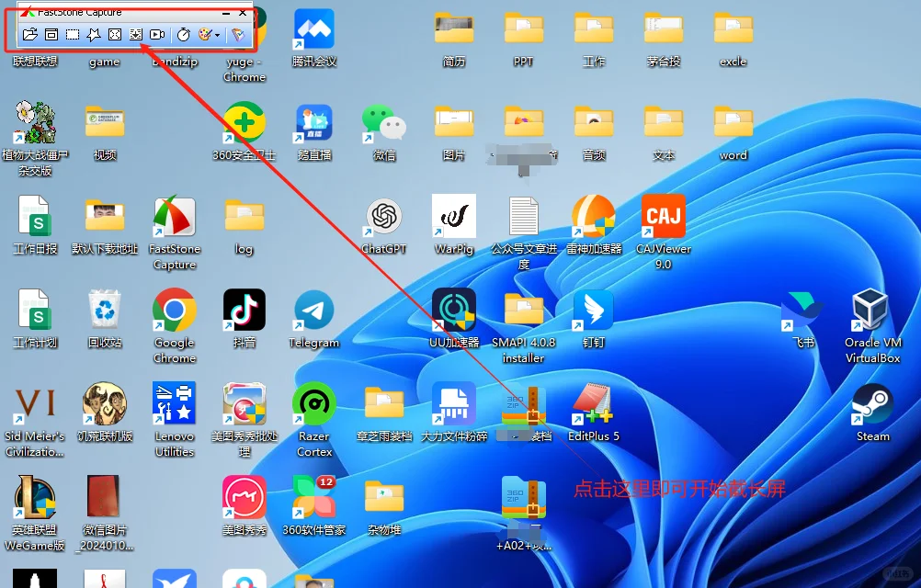Minimize the FastStone Capture toolbar
Image resolution: width=921 pixels, height=588 pixels.
pos(226,12)
